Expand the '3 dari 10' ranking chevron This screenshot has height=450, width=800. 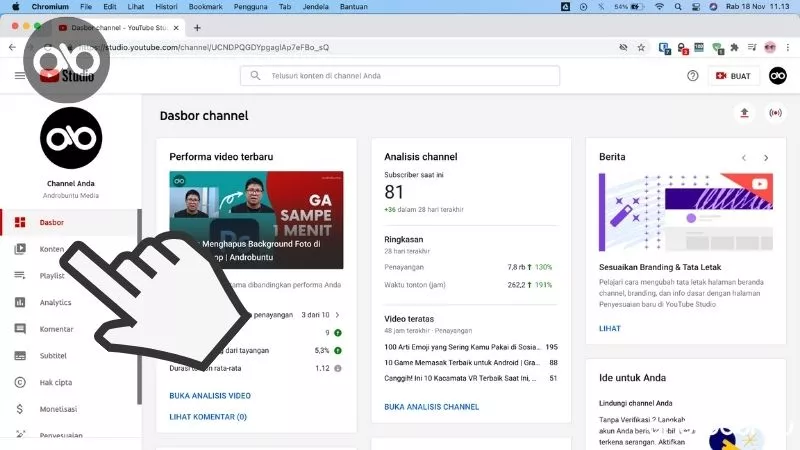coord(337,315)
